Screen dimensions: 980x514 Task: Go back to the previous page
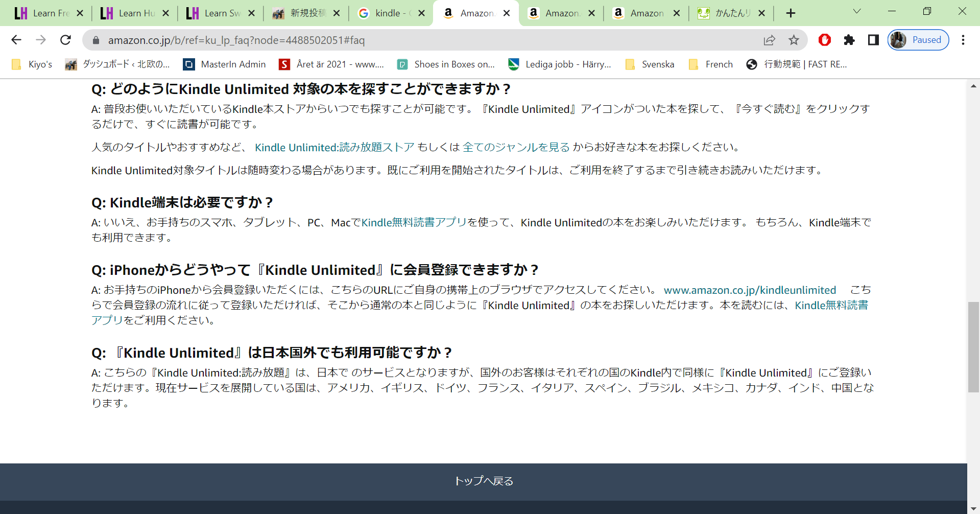[x=16, y=40]
